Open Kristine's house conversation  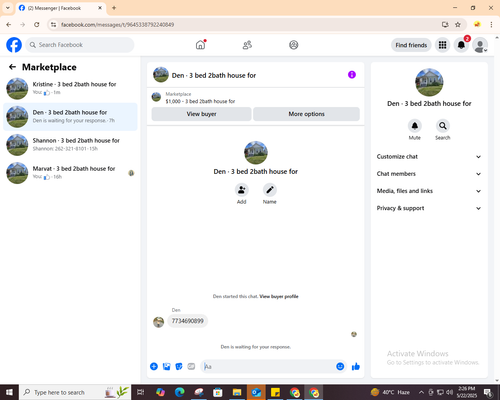point(70,88)
